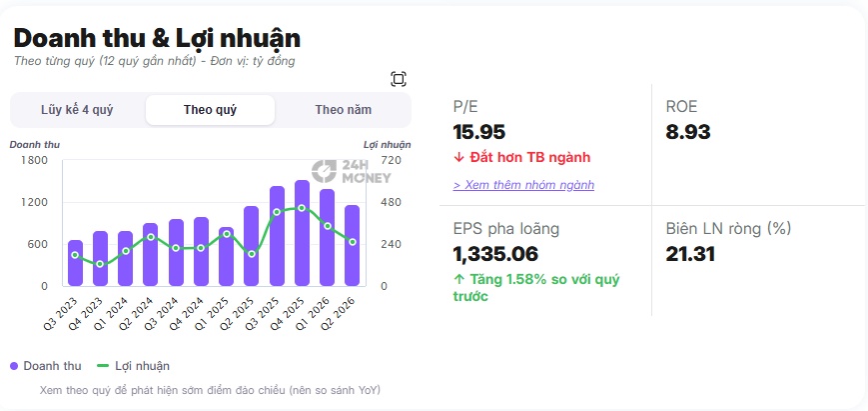This screenshot has width=868, height=411.
Task: Click the Q3 2024 revenue bar
Action: click(176, 253)
